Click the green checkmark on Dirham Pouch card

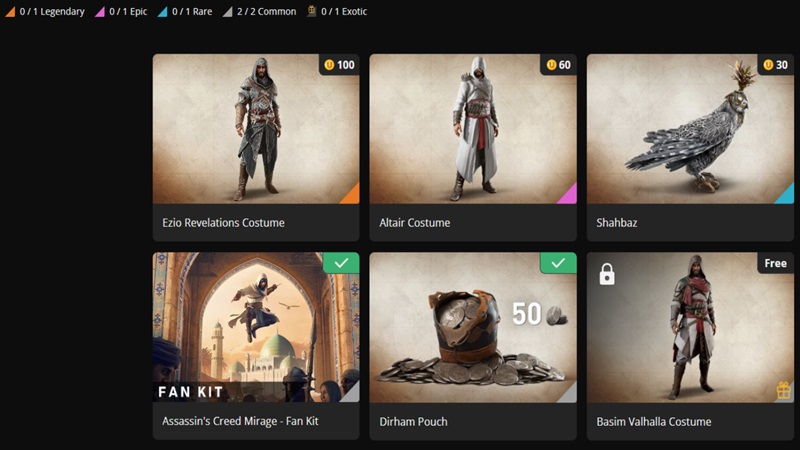pyautogui.click(x=558, y=263)
